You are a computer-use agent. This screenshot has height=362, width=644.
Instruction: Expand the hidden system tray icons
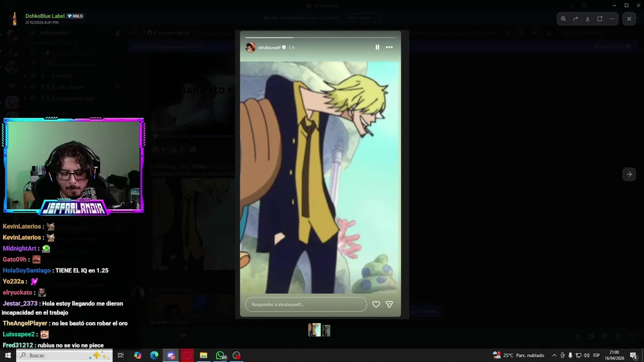click(x=554, y=355)
